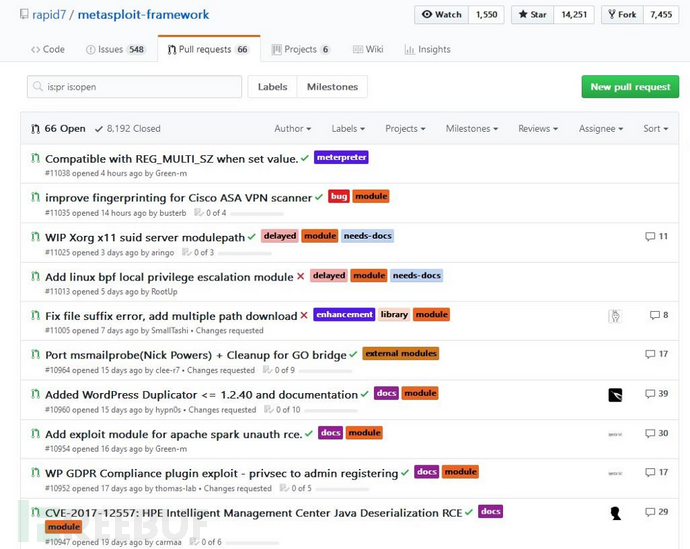Open comments on Port msmailprobe row
This screenshot has height=549, width=690.
point(656,354)
